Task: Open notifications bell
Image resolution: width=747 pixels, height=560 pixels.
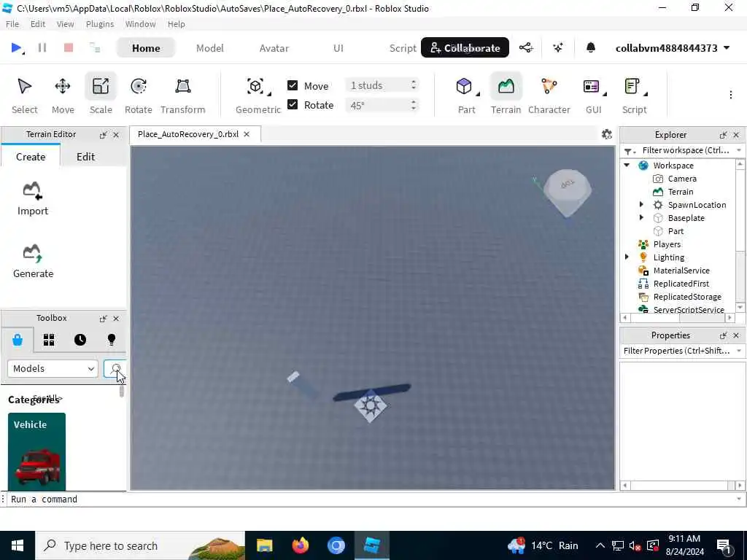Action: point(590,47)
